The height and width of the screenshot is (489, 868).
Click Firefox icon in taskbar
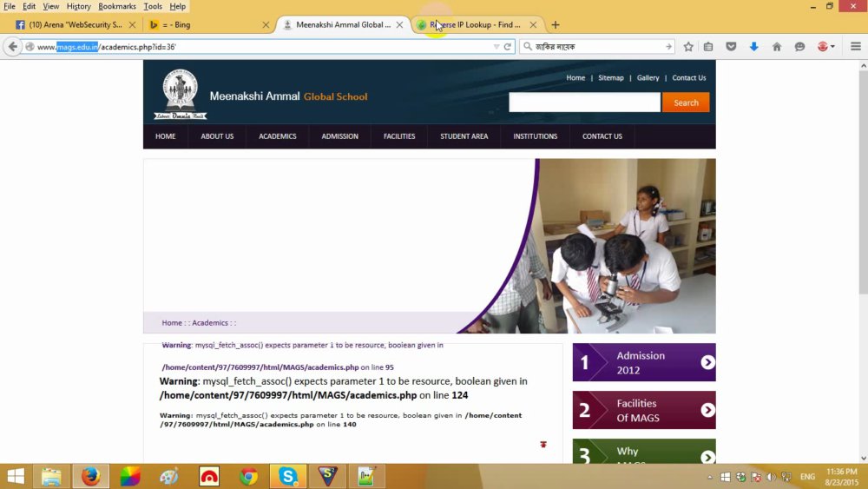point(91,476)
